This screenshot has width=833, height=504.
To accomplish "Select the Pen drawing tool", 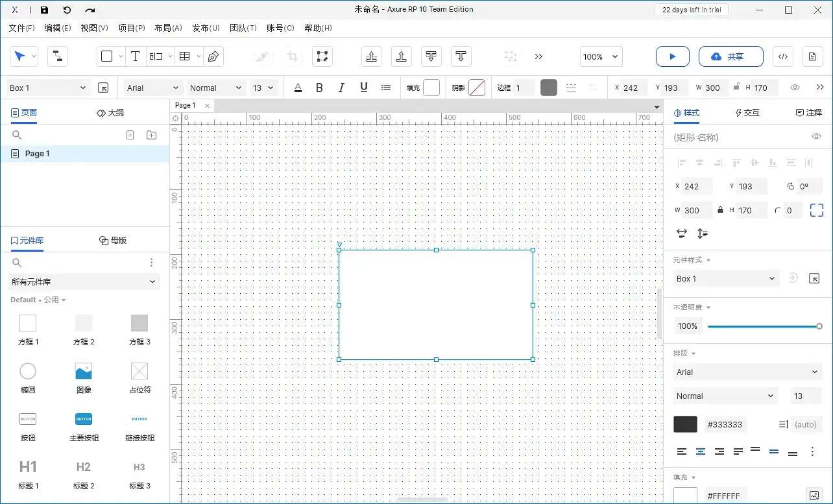I will (213, 56).
